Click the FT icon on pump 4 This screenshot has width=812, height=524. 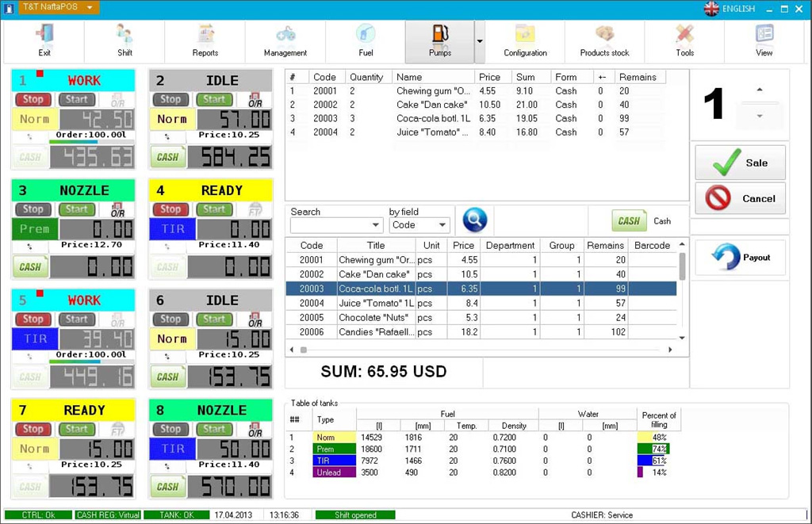pyautogui.click(x=255, y=210)
